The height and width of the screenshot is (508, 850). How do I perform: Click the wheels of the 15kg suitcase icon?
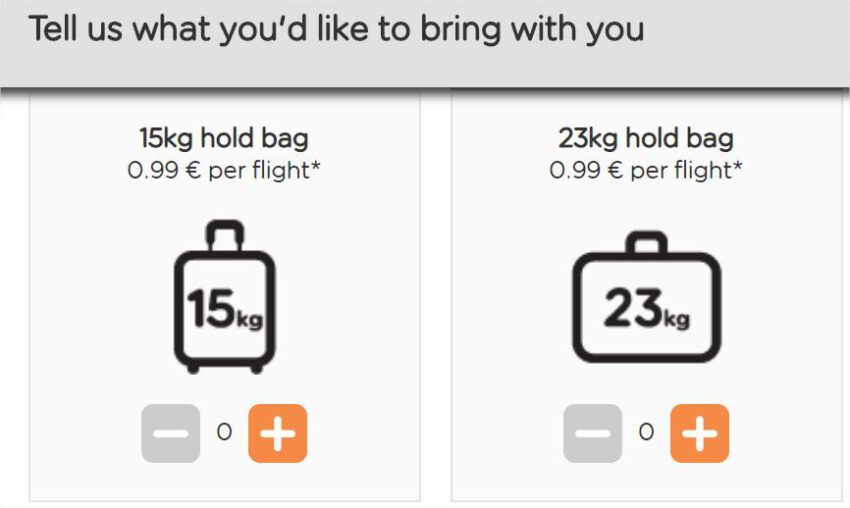pos(224,369)
